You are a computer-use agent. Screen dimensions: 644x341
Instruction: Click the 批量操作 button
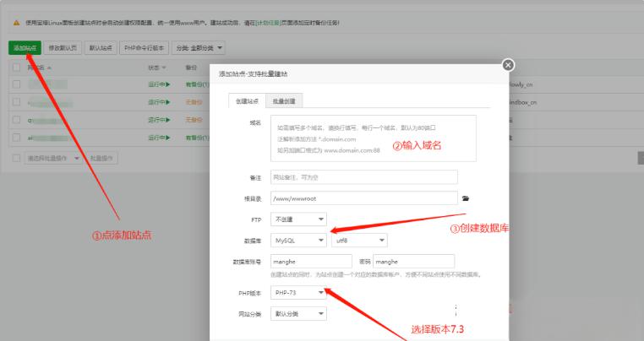coord(101,158)
